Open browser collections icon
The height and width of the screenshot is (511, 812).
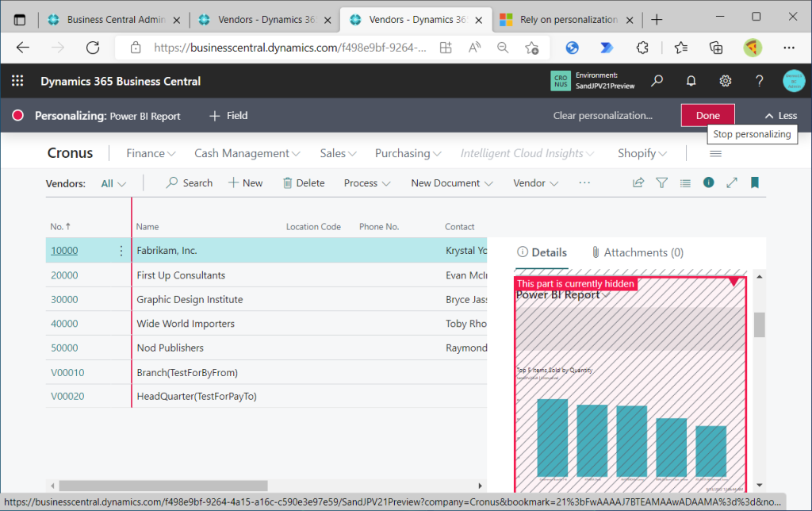coord(716,48)
